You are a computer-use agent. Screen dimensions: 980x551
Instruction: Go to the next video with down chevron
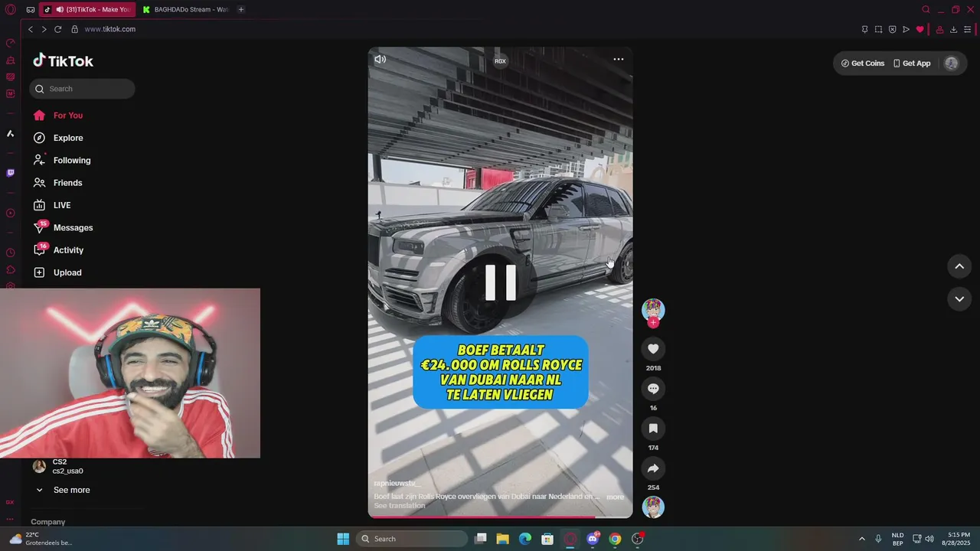tap(959, 298)
